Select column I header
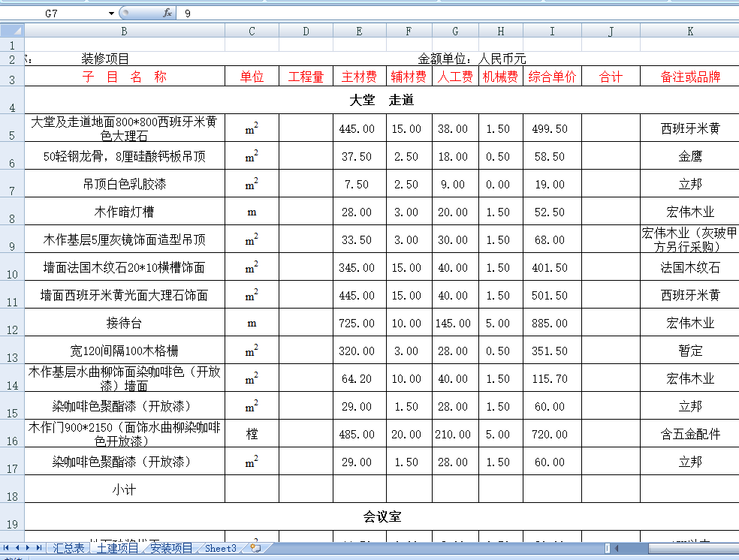 click(552, 31)
